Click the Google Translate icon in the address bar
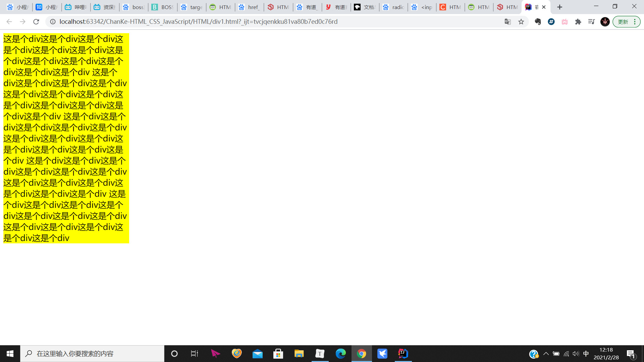 [507, 22]
